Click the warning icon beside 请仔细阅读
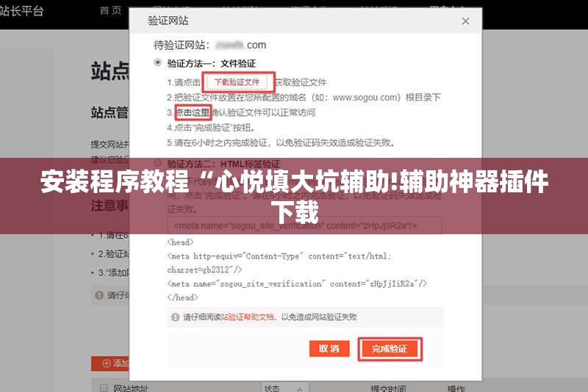The height and width of the screenshot is (392, 588). point(175,317)
